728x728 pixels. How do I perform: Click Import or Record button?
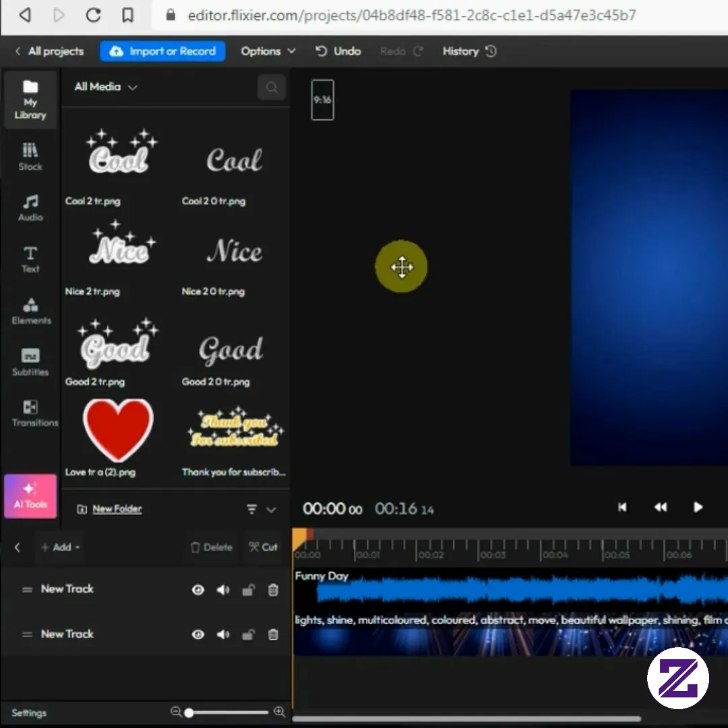[162, 51]
